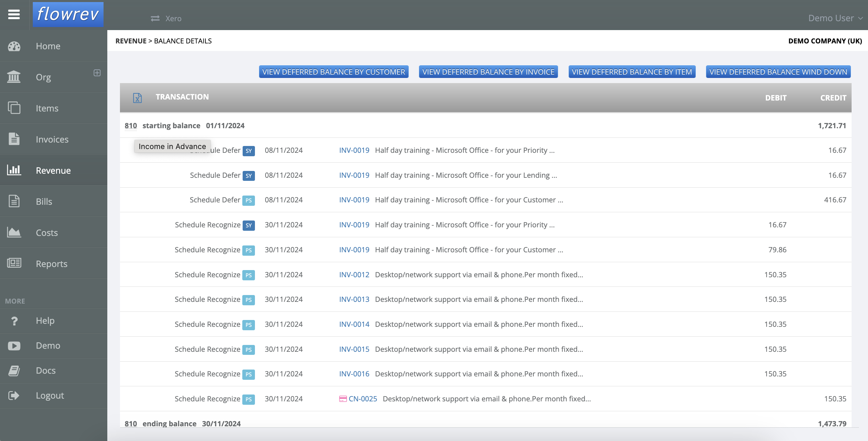
Task: Click PS badge on INV-0012 row
Action: pyautogui.click(x=248, y=275)
